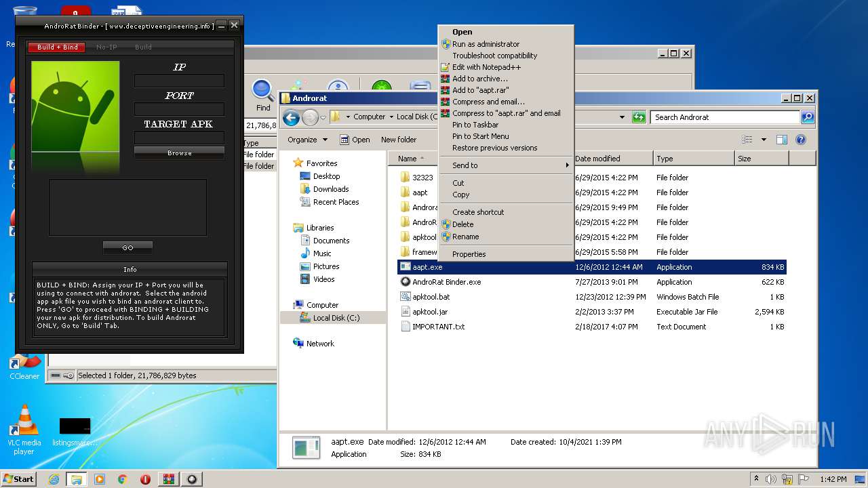The width and height of the screenshot is (868, 488).
Task: Open Opera from the taskbar
Action: pos(145,479)
